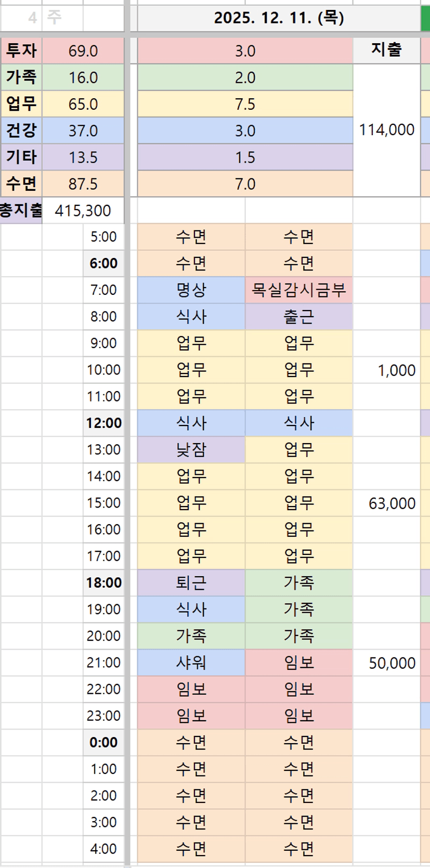The width and height of the screenshot is (430, 868).
Task: Click the 기타 category label
Action: 21,157
